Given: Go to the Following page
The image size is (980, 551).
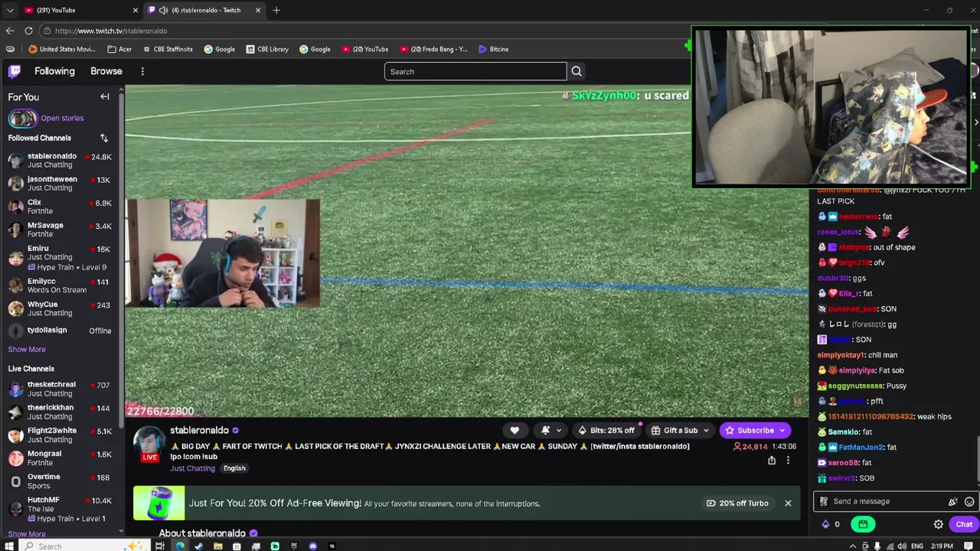Looking at the screenshot, I should pos(54,71).
